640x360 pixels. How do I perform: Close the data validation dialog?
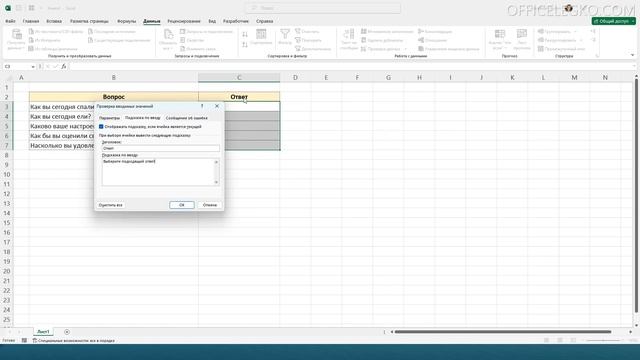click(x=217, y=106)
